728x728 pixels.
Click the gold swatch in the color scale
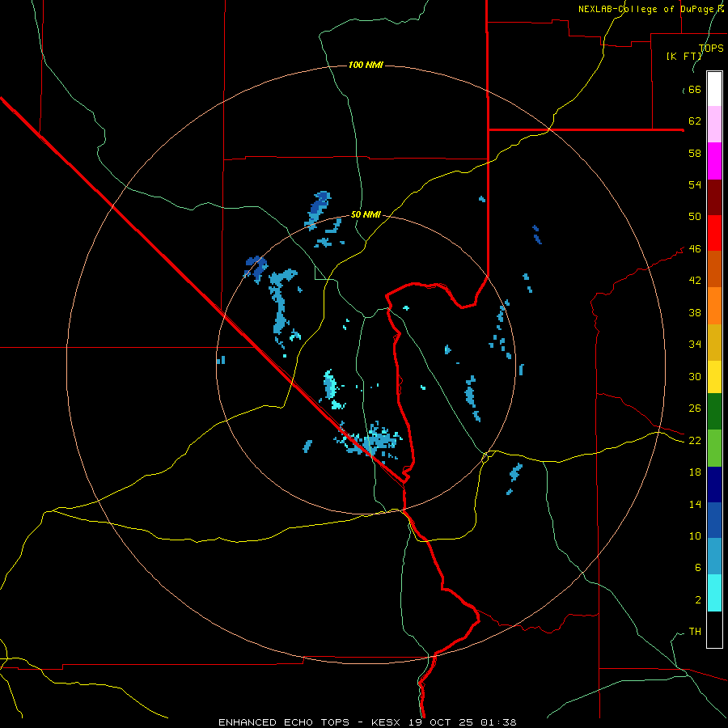tap(714, 342)
